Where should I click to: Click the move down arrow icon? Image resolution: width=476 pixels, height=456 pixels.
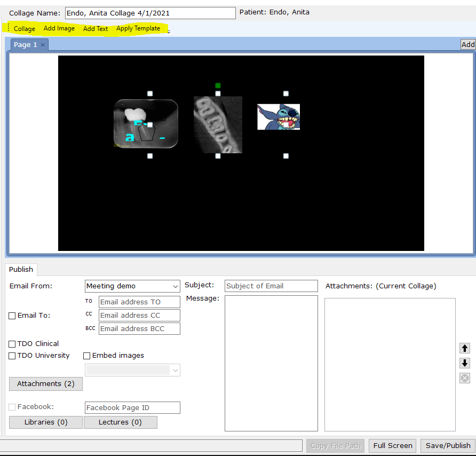(465, 363)
